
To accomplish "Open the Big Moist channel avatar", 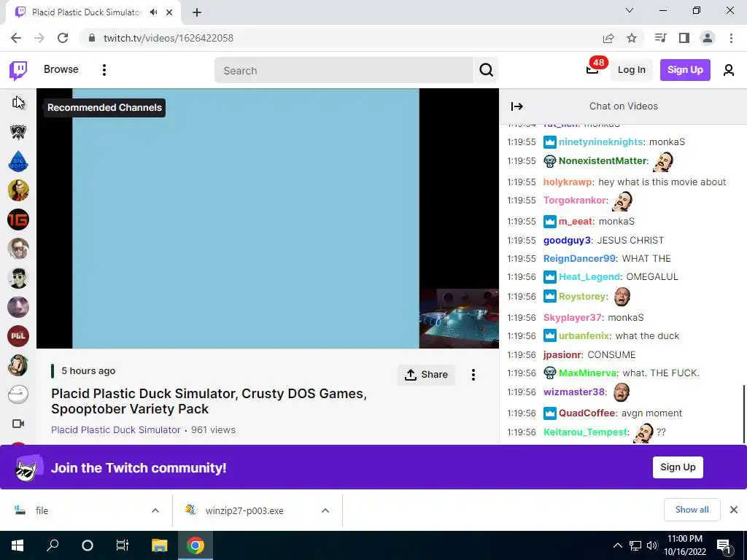I will (x=18, y=161).
